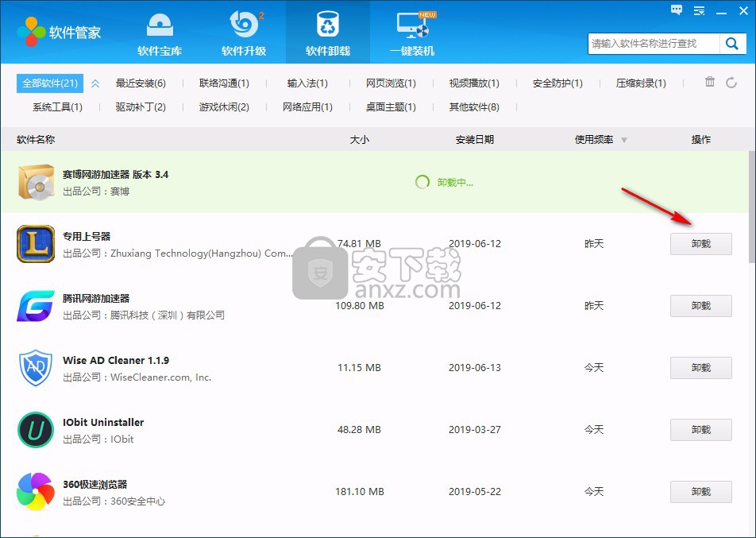Uninstall 专用上号器

coord(701,244)
